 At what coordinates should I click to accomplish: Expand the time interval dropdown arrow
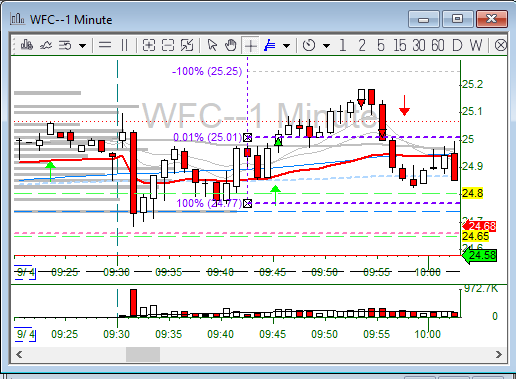tap(326, 45)
